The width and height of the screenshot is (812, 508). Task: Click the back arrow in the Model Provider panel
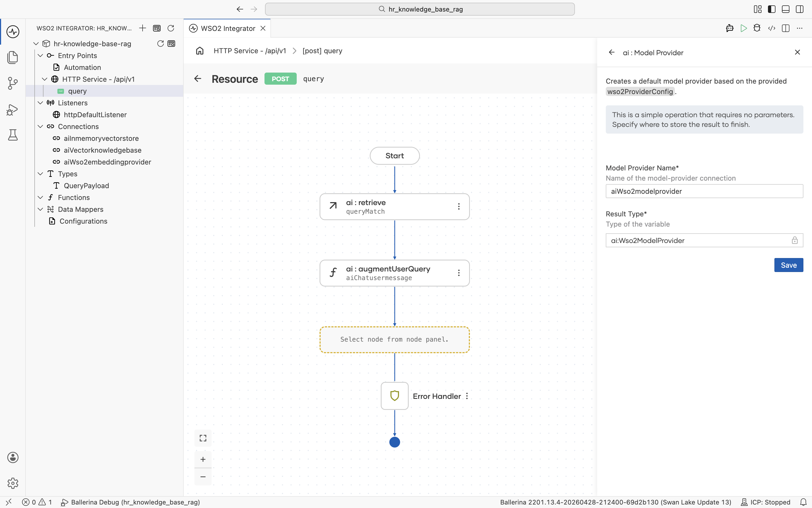click(x=612, y=52)
